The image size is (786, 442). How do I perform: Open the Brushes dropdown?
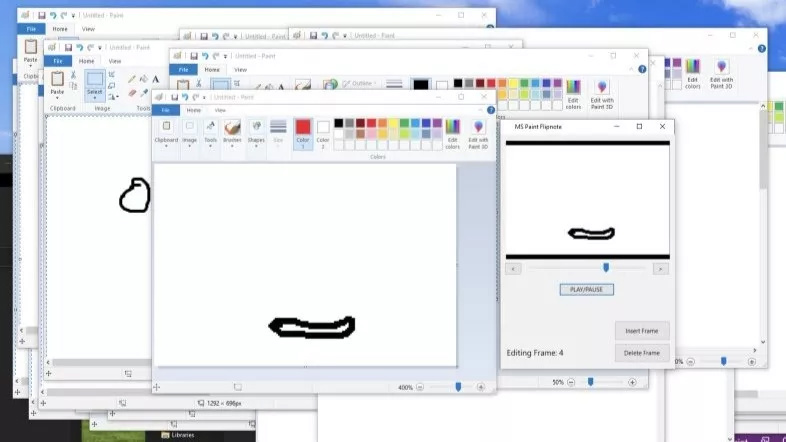pyautogui.click(x=232, y=133)
